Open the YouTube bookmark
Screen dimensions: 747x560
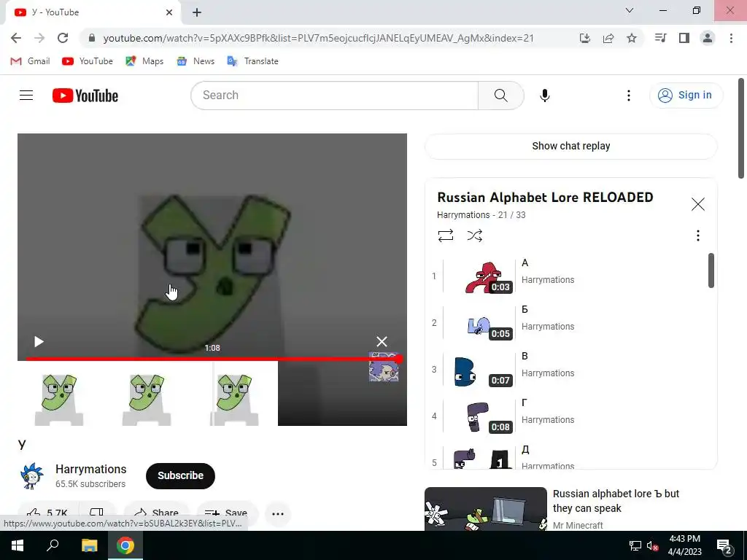88,61
